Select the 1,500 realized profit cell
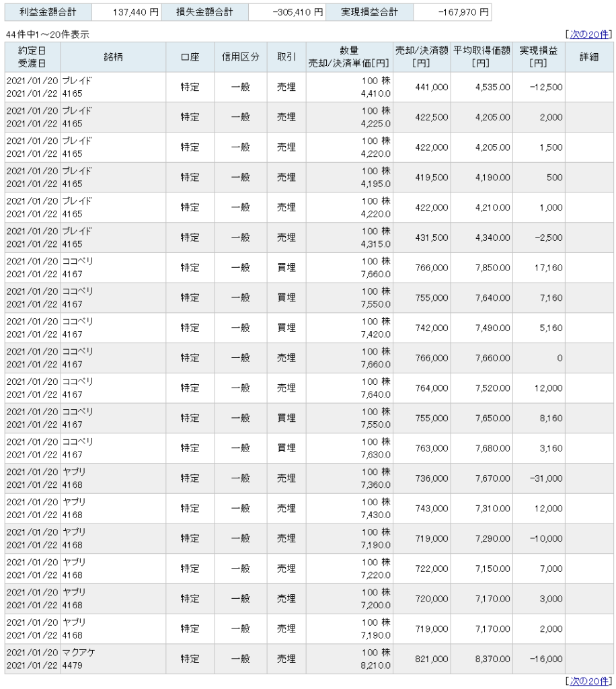The width and height of the screenshot is (616, 689). pos(539,147)
